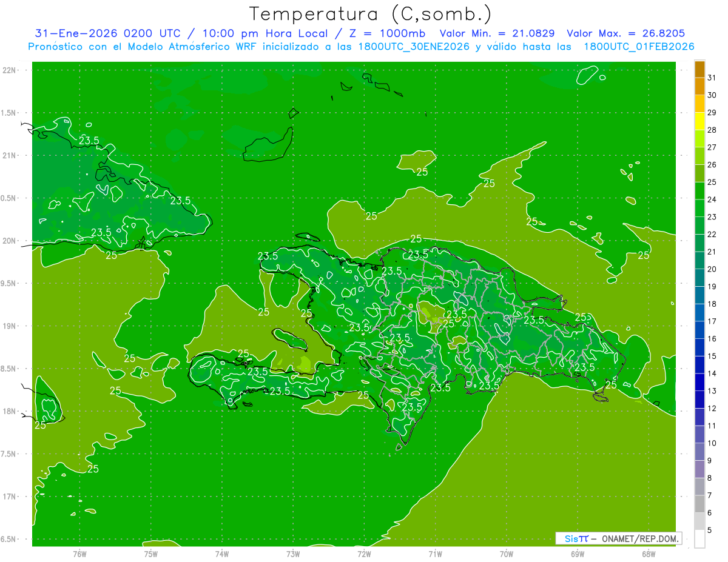Viewport: 728px width, 562px height.
Task: Click the number 30 on the color scale
Action: pos(712,95)
